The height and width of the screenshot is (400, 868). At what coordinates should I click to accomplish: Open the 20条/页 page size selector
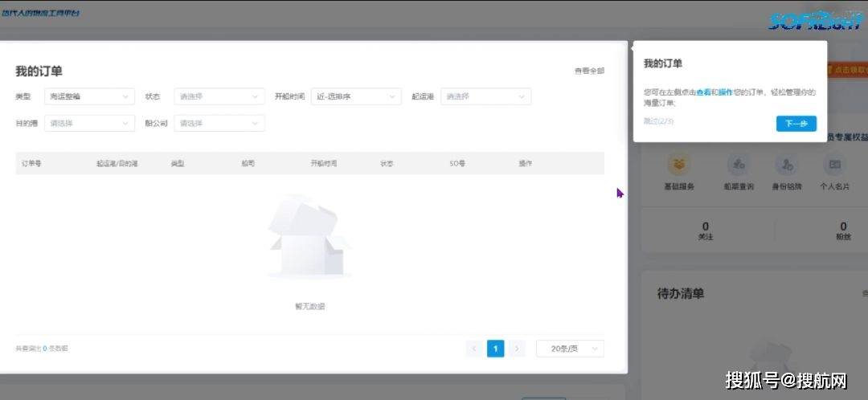(570, 349)
